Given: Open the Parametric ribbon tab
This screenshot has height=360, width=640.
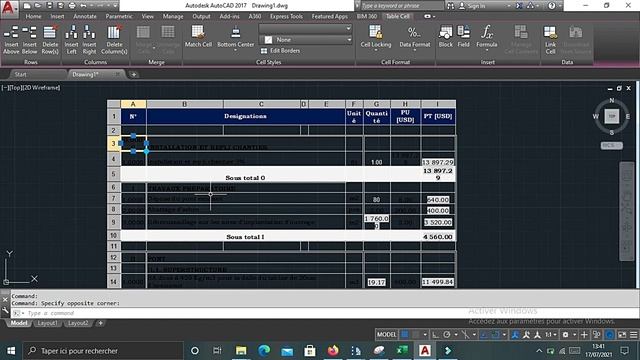Looking at the screenshot, I should [119, 16].
